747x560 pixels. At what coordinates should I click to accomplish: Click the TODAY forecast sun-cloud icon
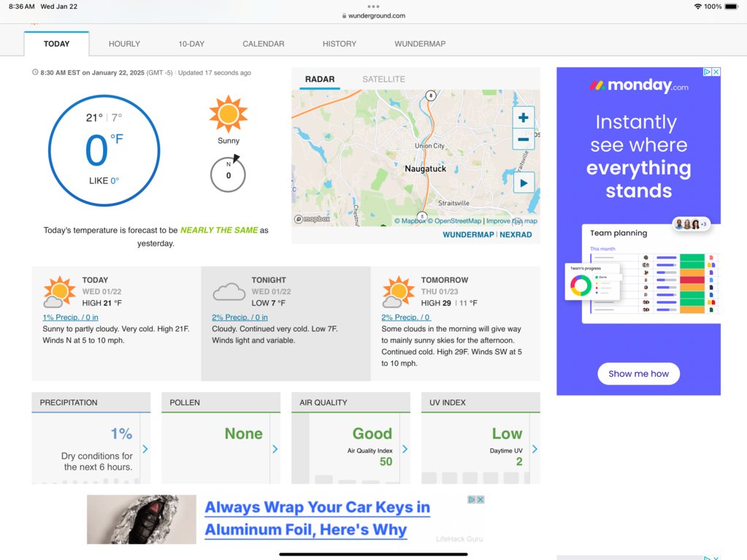pos(60,292)
